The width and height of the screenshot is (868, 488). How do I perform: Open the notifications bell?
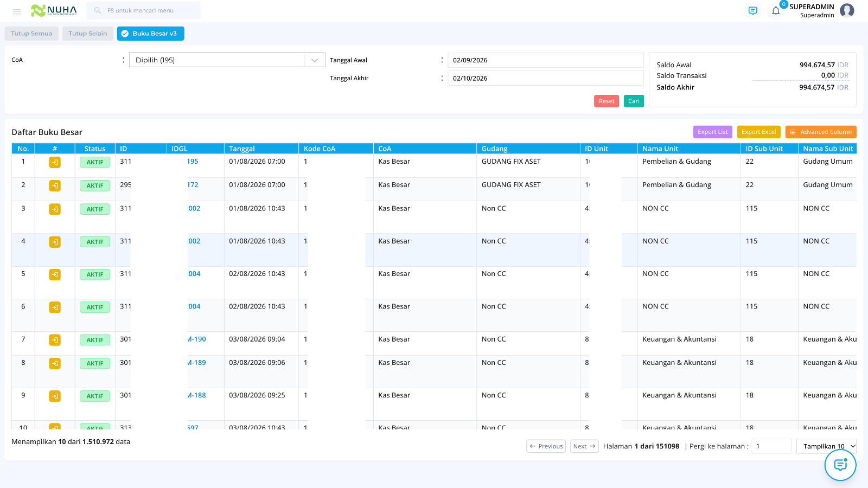(x=776, y=11)
